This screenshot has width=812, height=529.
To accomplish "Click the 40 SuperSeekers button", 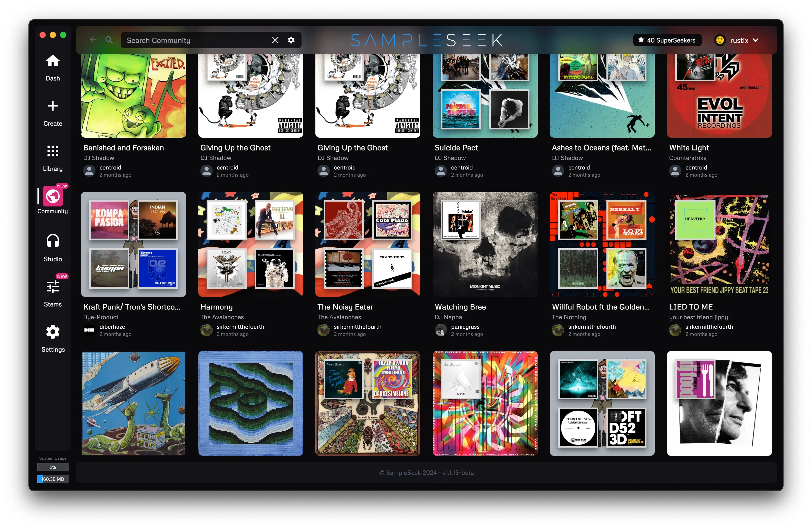I will coord(667,40).
